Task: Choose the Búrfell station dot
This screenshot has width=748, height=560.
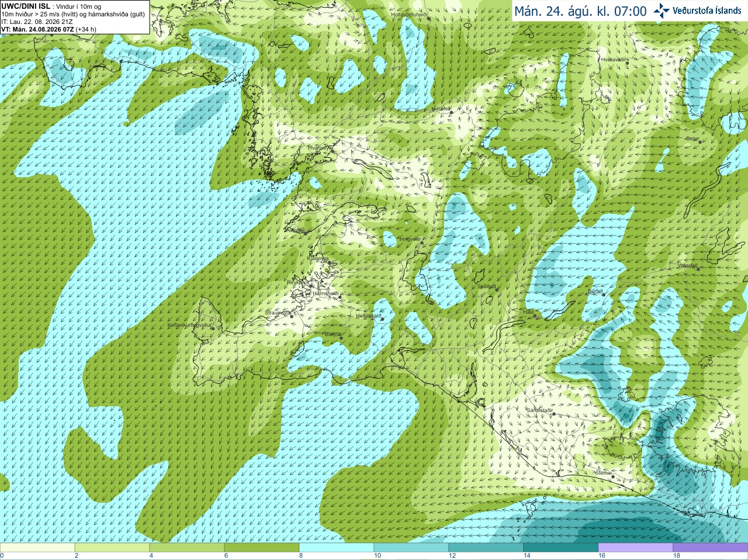Action: coord(604,295)
